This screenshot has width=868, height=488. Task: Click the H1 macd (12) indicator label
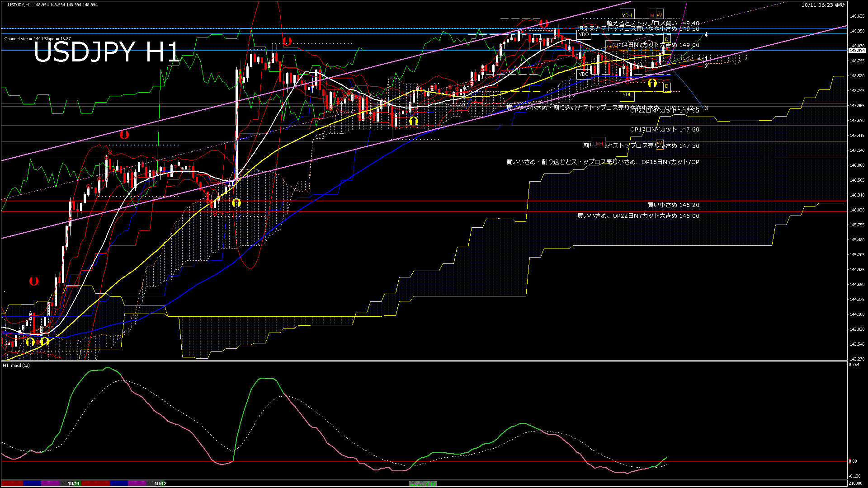pyautogui.click(x=17, y=365)
